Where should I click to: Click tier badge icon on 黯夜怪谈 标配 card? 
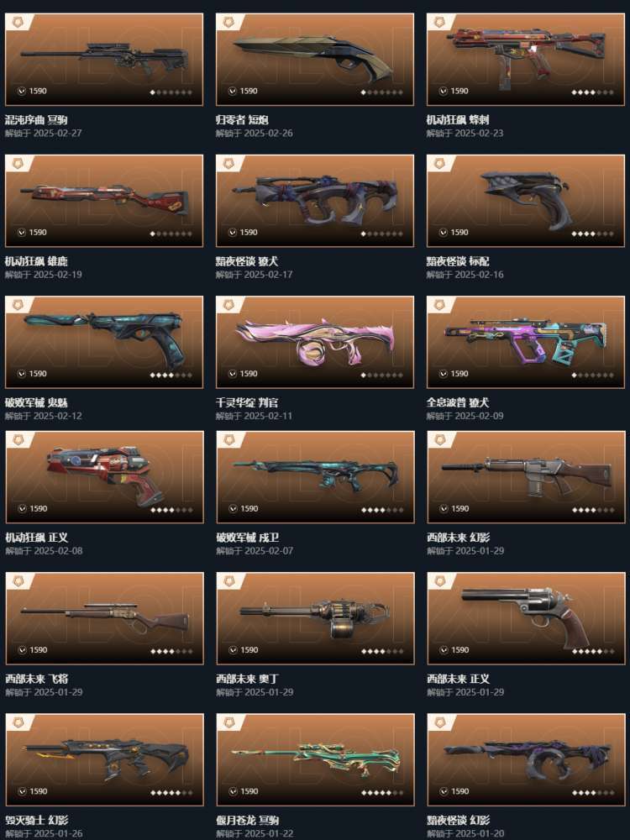[440, 164]
